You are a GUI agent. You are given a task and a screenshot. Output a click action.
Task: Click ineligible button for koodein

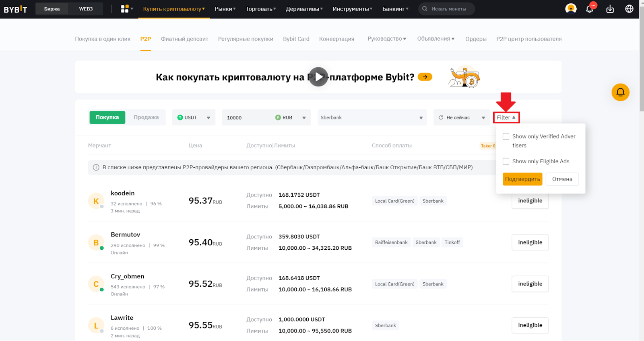click(530, 201)
